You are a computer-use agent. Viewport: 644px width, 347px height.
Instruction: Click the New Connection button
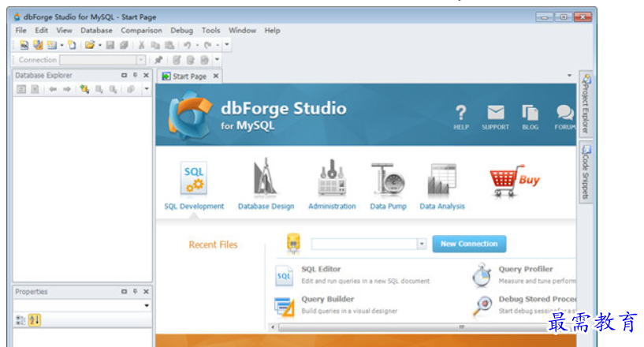pyautogui.click(x=469, y=244)
